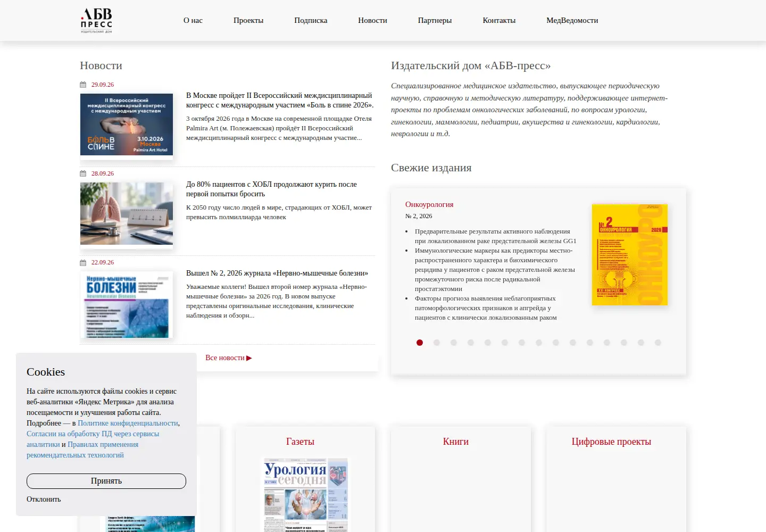The width and height of the screenshot is (766, 532).
Task: Open the Онкоурология edition title
Action: click(429, 204)
